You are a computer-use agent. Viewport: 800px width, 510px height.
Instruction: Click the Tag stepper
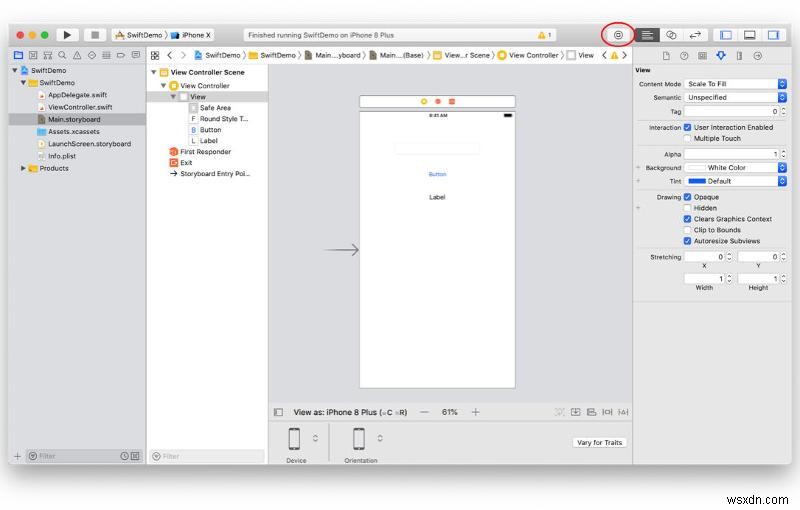(783, 111)
